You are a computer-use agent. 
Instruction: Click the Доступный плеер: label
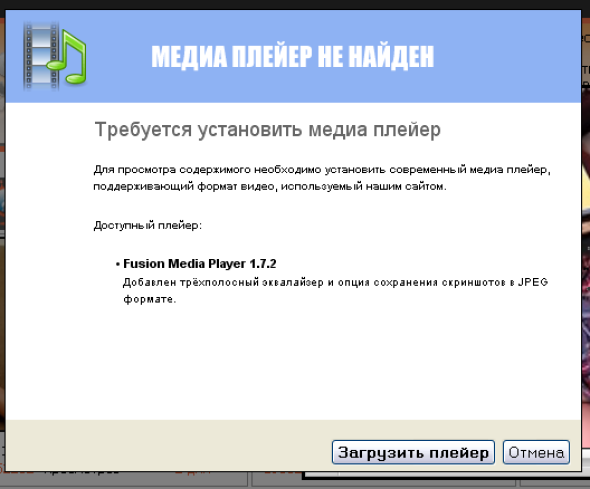(148, 225)
